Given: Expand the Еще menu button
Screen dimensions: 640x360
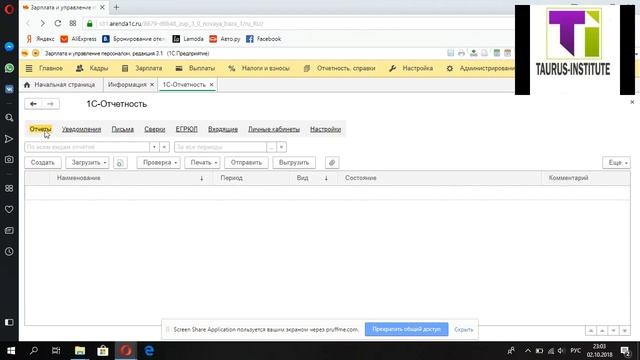Looking at the screenshot, I should click(x=616, y=162).
